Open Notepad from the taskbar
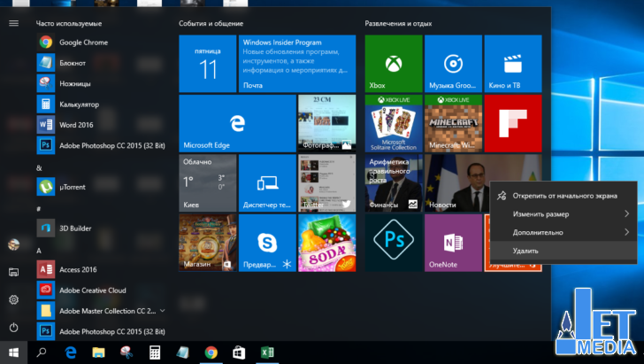The image size is (644, 364). [x=182, y=352]
